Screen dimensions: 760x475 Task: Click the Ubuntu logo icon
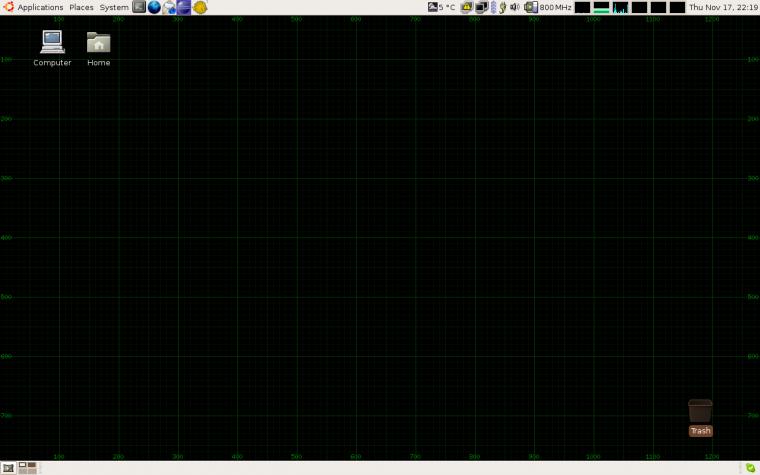[x=9, y=7]
